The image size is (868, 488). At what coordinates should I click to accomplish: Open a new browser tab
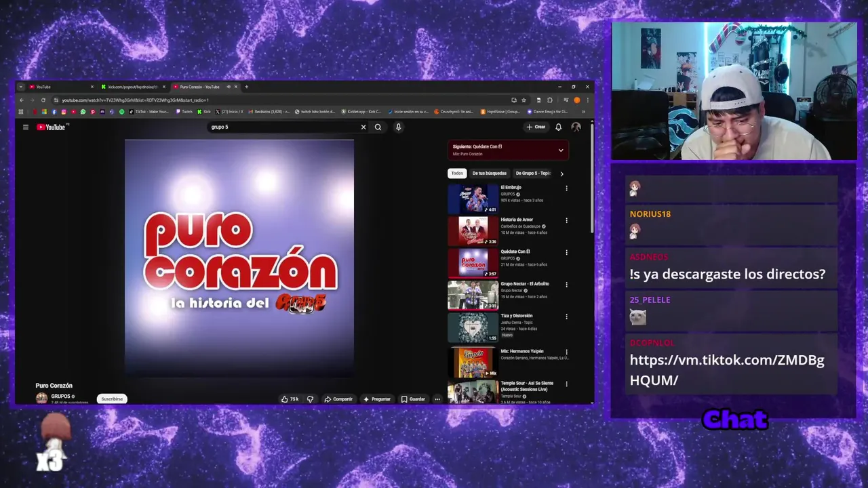click(246, 87)
